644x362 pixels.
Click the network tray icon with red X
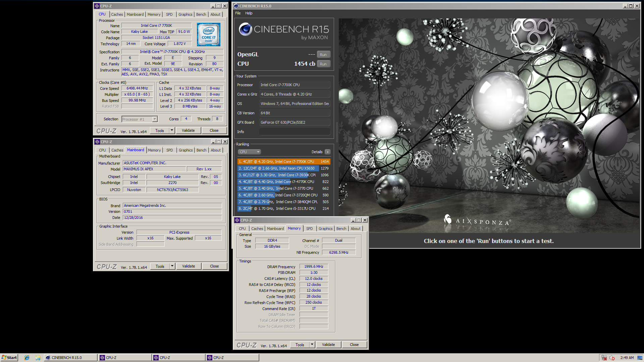(604, 358)
